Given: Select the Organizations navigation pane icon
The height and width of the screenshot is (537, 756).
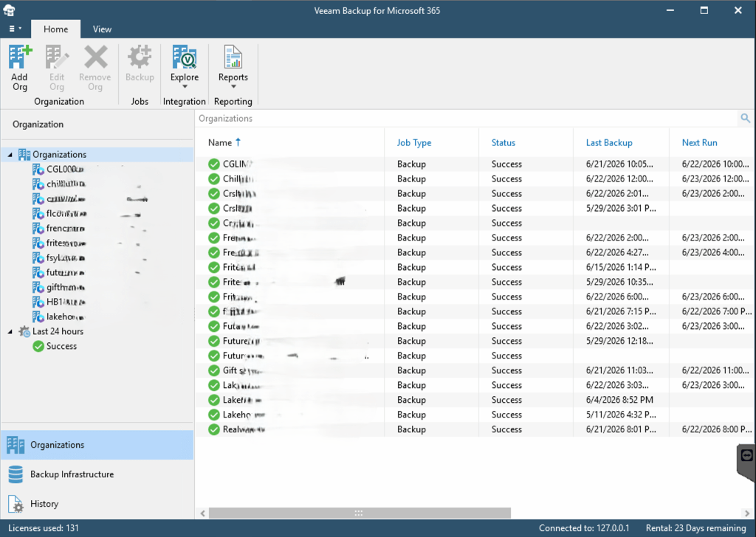Looking at the screenshot, I should (16, 445).
